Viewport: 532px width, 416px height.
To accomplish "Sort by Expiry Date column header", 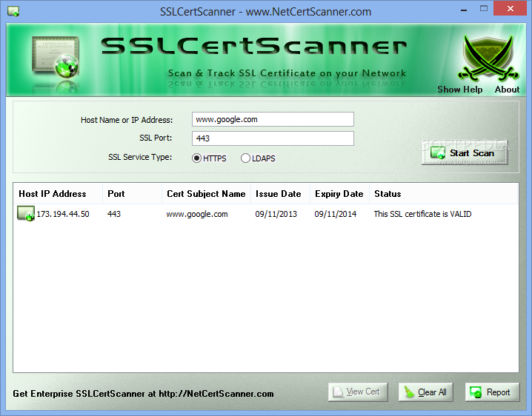I will [x=339, y=194].
